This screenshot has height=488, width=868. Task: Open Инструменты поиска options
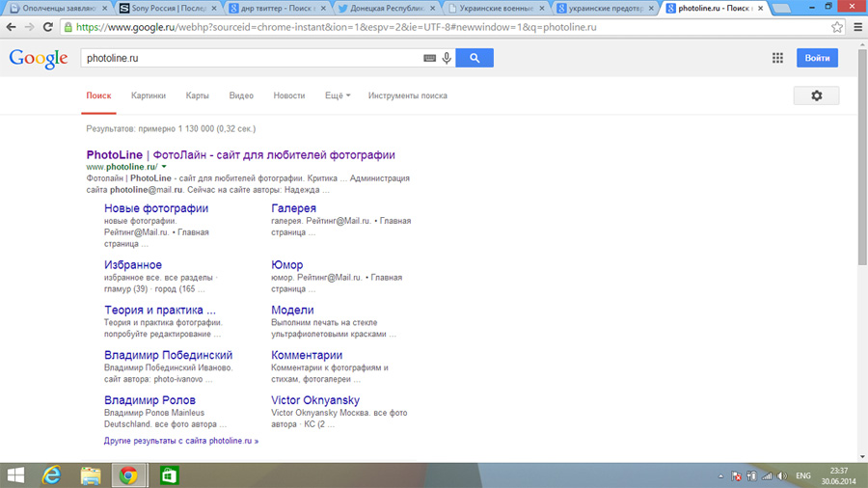coord(407,95)
